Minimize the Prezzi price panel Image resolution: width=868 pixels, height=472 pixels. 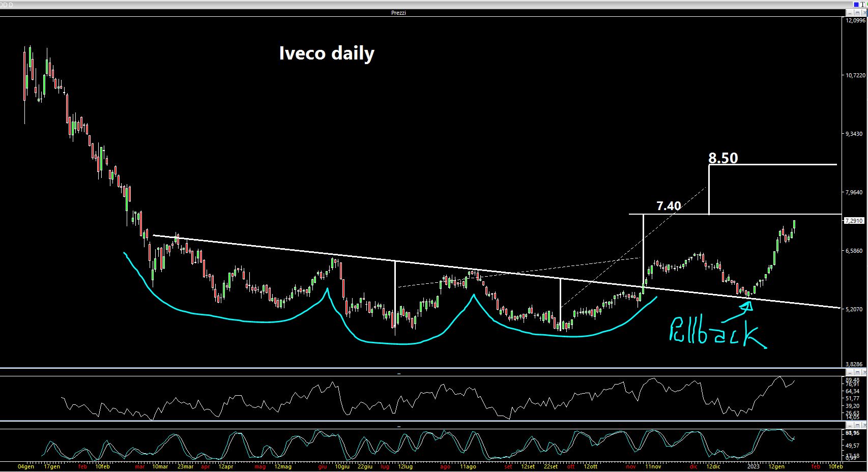coord(850,13)
